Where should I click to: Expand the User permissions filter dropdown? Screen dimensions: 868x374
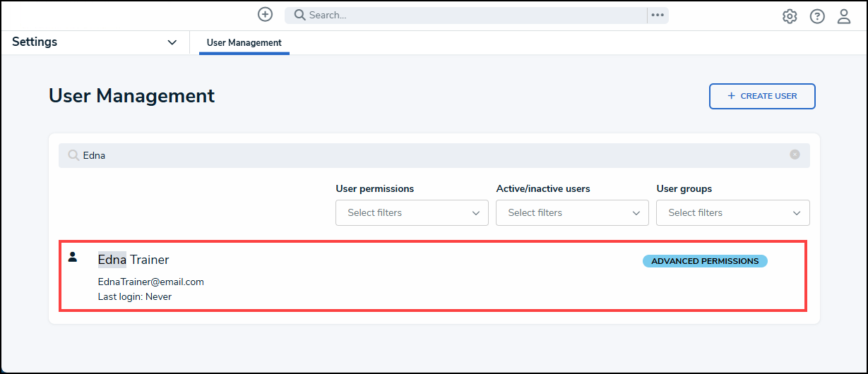pos(412,212)
